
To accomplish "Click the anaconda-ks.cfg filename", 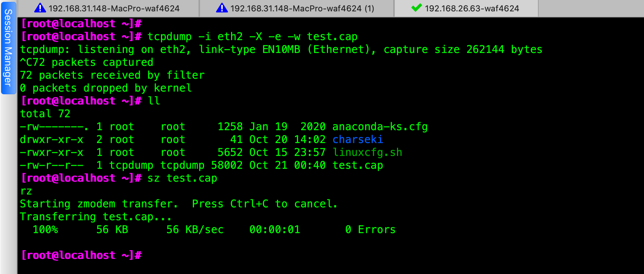I will pyautogui.click(x=380, y=127).
